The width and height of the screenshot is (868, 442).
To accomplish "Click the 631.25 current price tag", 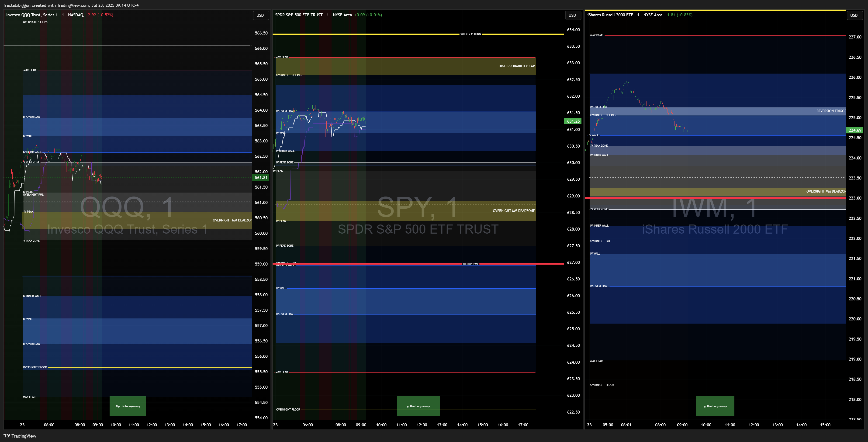I will point(573,121).
